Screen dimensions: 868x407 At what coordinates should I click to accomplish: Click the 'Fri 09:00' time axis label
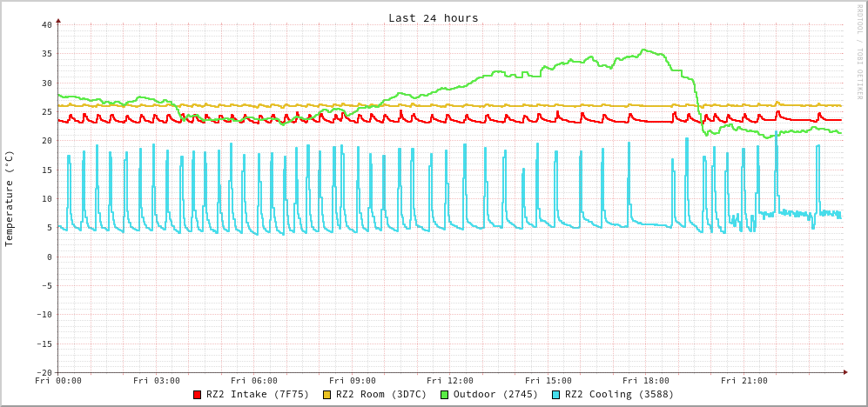353,380
